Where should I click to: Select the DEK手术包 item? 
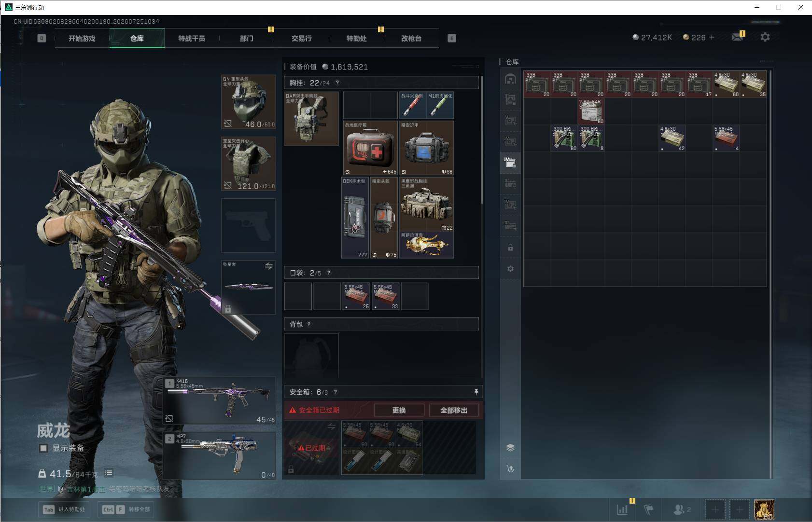355,218
